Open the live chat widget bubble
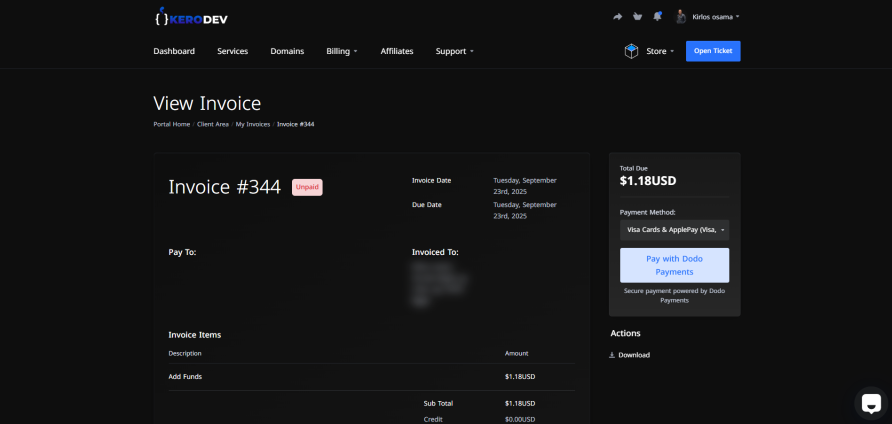Screen dimensions: 892x424 (870, 403)
